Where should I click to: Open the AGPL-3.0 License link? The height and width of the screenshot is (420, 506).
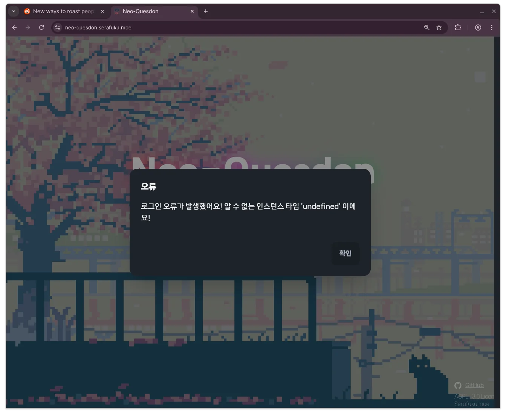474,396
